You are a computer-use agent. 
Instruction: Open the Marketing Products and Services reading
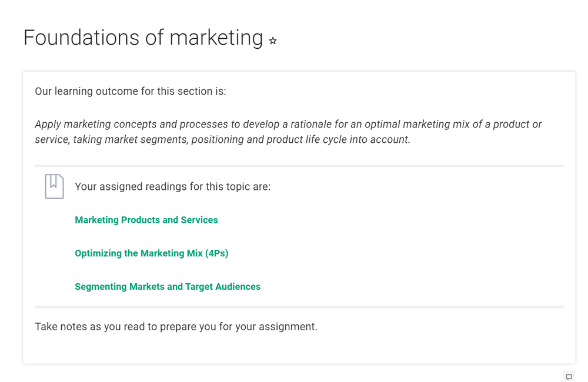tap(146, 220)
